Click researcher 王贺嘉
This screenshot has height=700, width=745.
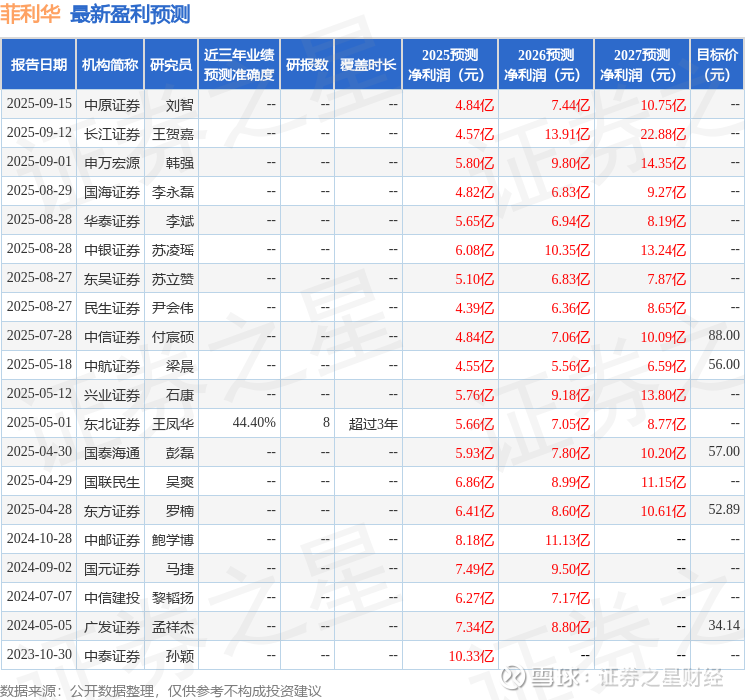(x=173, y=134)
